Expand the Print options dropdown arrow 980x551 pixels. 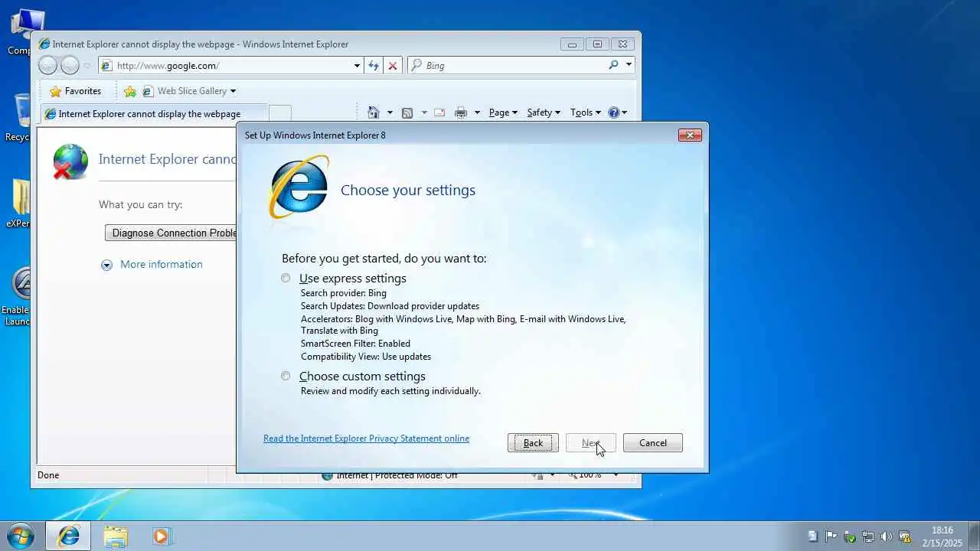tap(477, 112)
